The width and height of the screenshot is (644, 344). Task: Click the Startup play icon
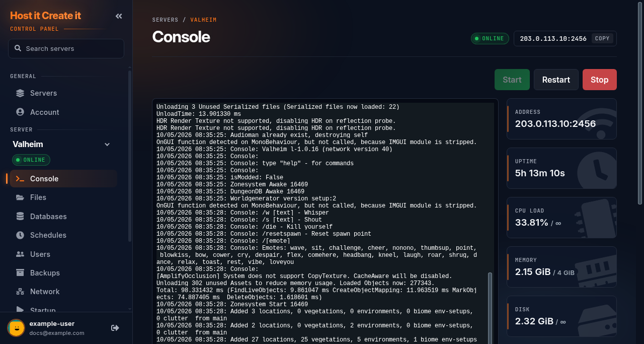pyautogui.click(x=20, y=310)
